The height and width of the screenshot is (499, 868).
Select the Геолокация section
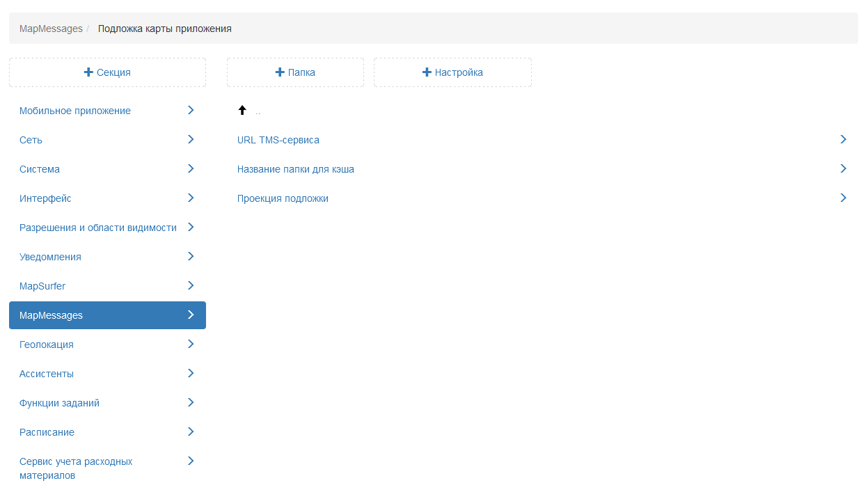pos(107,344)
